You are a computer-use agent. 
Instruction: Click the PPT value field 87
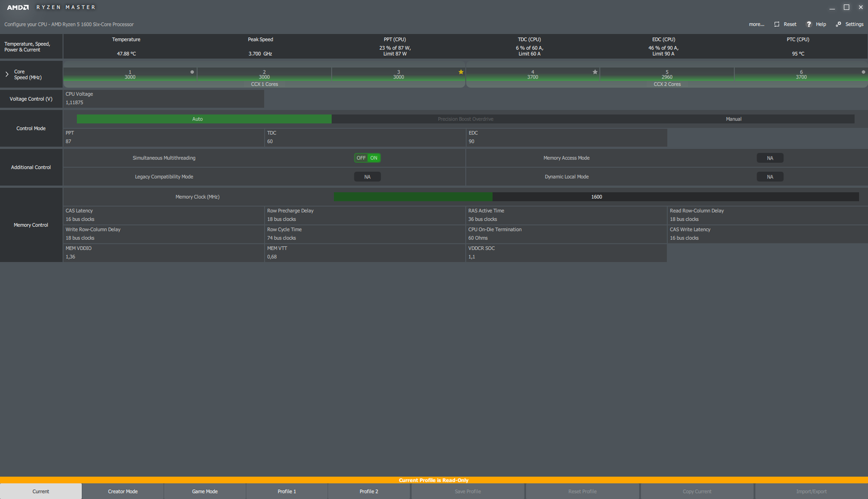[x=164, y=137]
